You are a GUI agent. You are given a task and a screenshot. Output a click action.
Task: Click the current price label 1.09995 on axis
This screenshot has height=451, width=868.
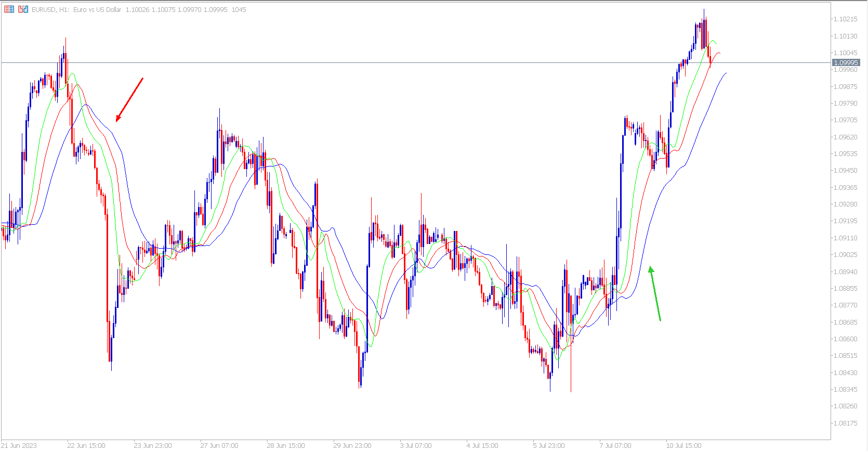(846, 63)
